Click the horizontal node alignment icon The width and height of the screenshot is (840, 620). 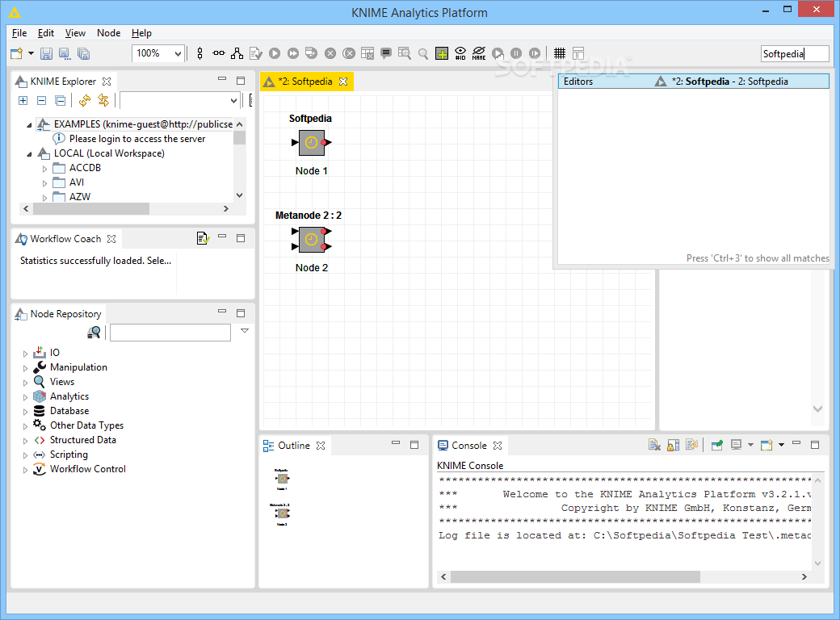click(219, 53)
